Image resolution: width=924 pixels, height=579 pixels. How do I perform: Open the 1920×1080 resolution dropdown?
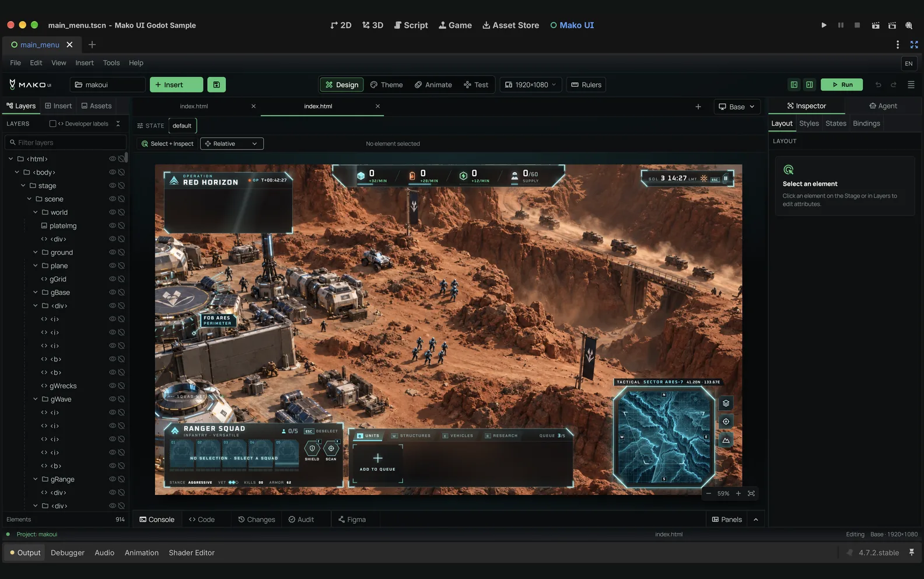pos(531,85)
